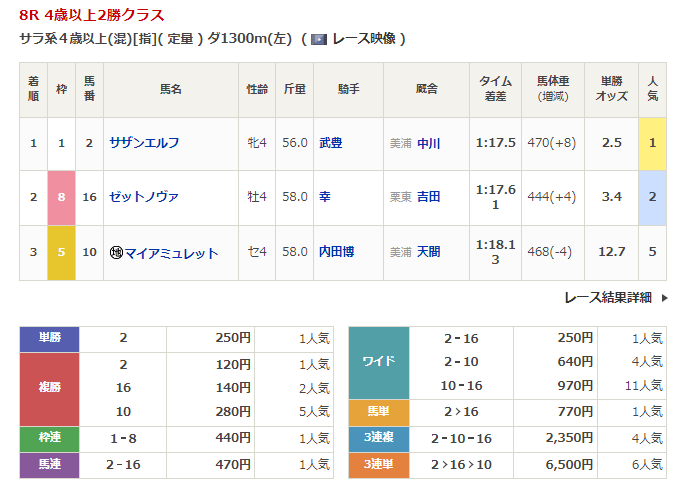Select the 単勝 payout label

[49, 339]
